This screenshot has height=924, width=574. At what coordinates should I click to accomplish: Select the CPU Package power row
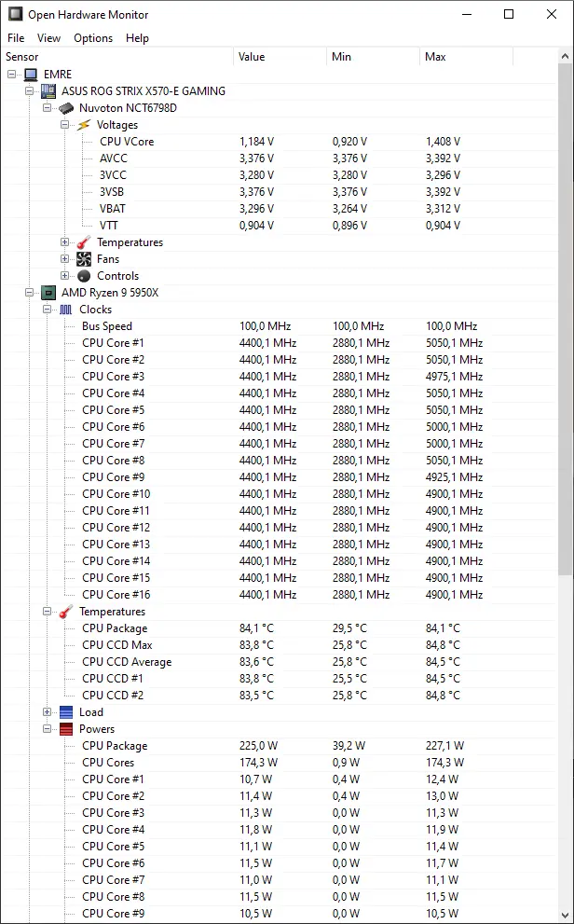(280, 745)
